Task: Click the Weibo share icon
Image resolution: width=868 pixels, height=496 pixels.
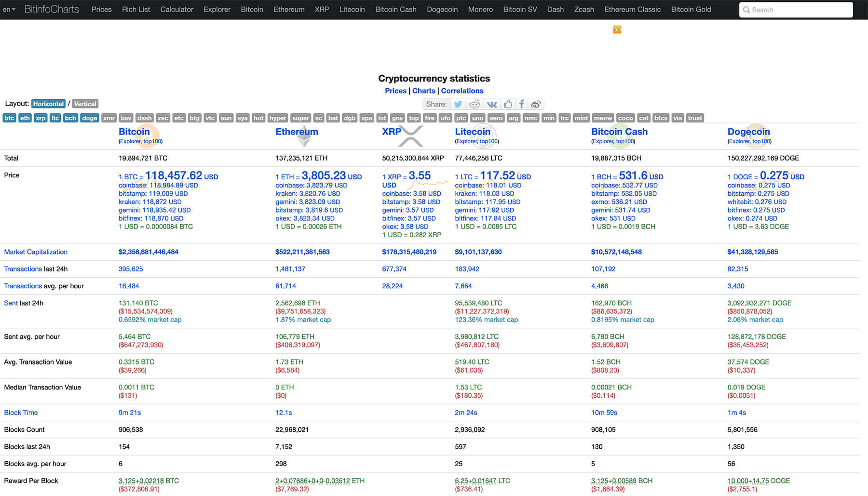Action: coord(536,104)
